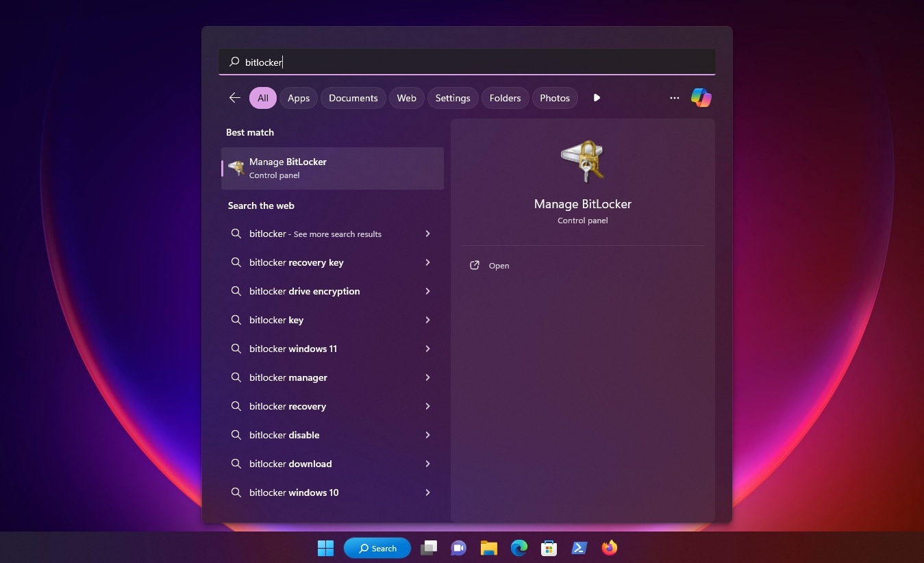Select the All filter tab
924x563 pixels.
tap(263, 98)
